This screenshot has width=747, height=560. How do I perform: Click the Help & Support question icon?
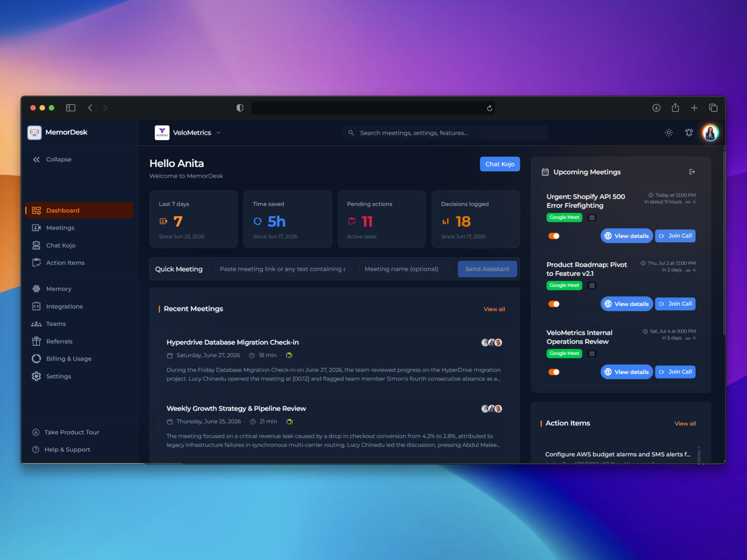[36, 450]
